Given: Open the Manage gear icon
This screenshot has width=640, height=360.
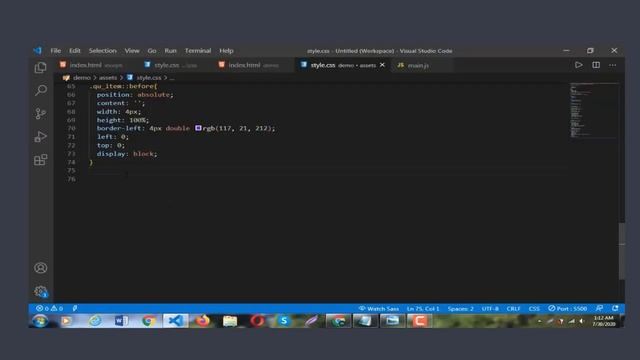Looking at the screenshot, I should pos(40,291).
